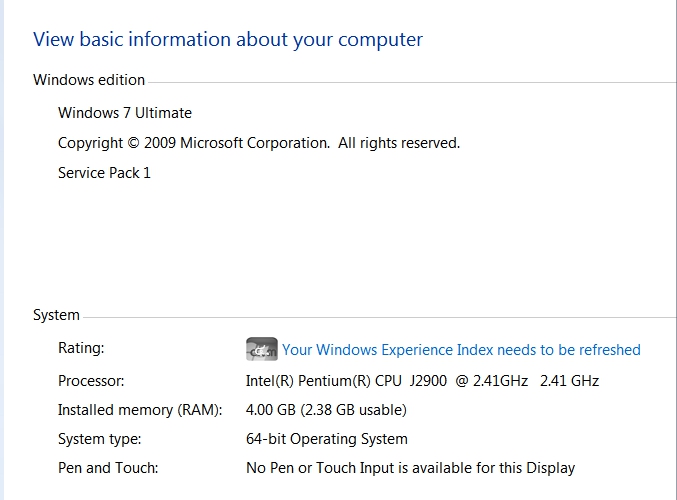Click the 'Pen and Touch:' label

[x=108, y=468]
